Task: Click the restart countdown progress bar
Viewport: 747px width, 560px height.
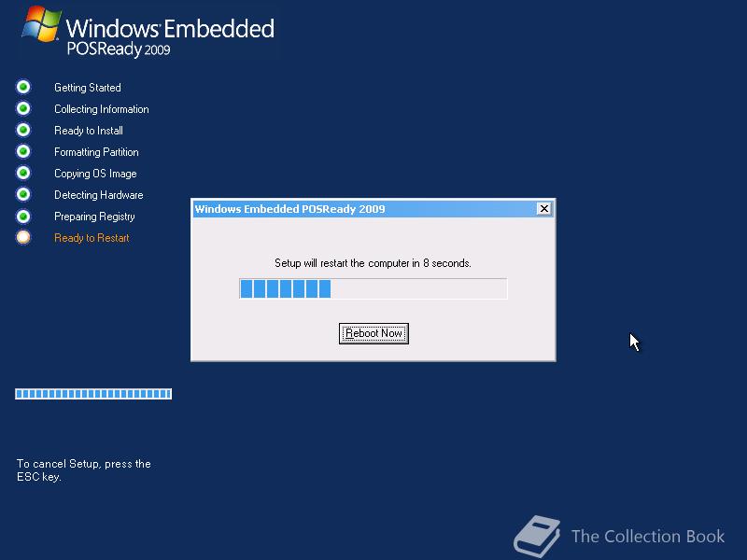Action: (x=373, y=288)
